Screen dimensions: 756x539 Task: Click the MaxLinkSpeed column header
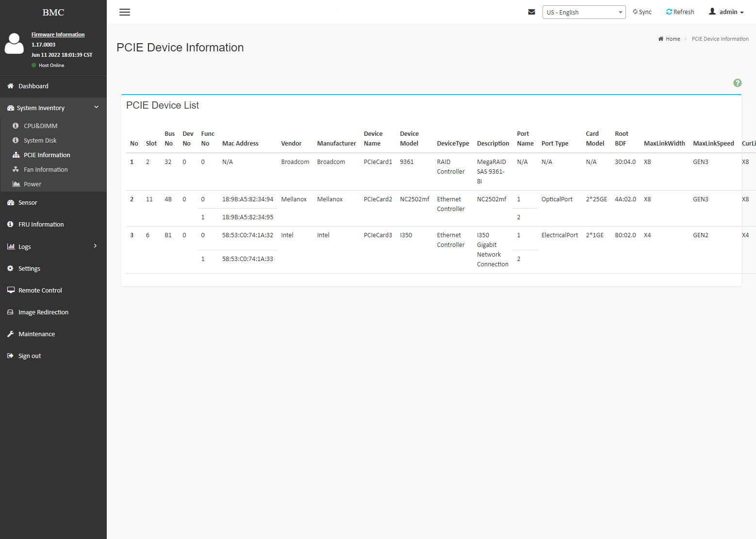(x=713, y=143)
